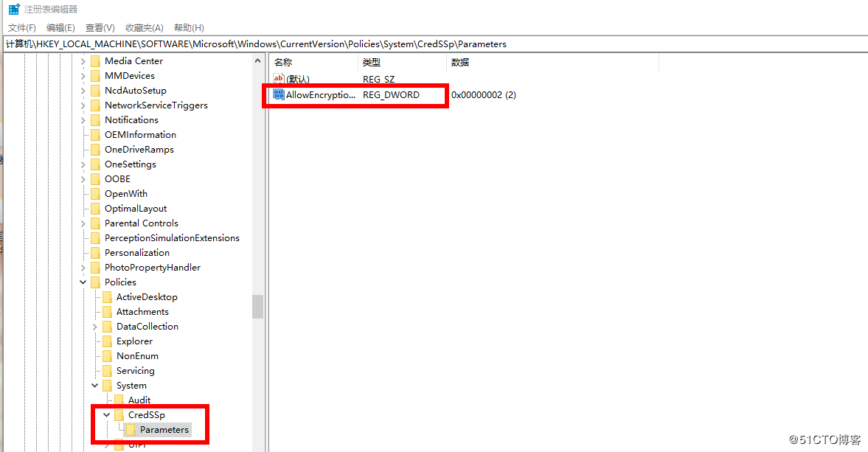Select the AllowEncryptio... value name

[x=321, y=95]
